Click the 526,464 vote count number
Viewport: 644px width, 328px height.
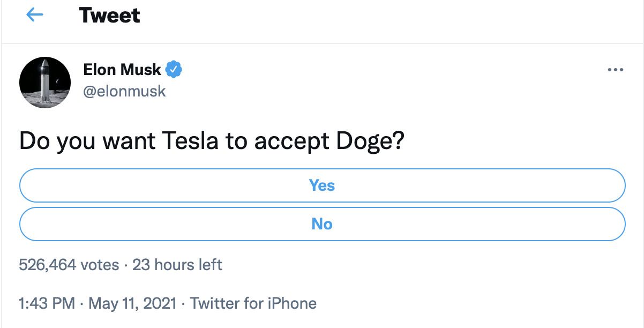pos(47,265)
